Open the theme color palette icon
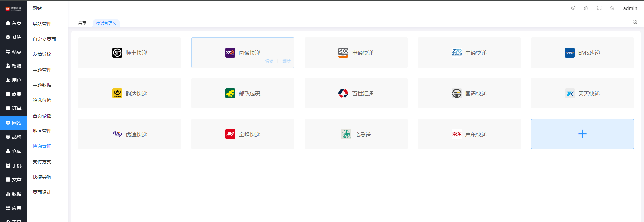This screenshot has height=222, width=644. point(573,8)
